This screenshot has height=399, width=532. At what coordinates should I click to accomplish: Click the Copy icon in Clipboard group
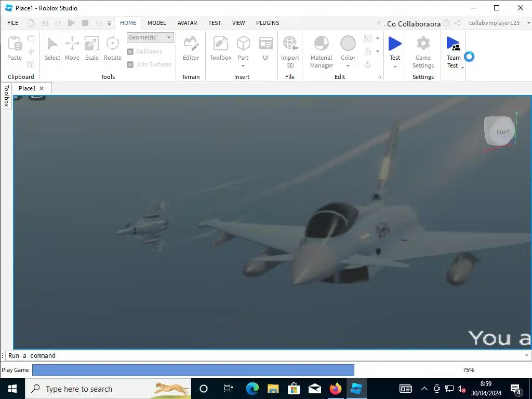pos(31,38)
